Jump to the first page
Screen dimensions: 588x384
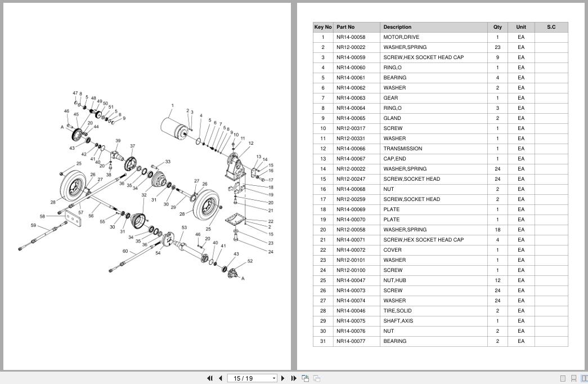click(x=210, y=378)
